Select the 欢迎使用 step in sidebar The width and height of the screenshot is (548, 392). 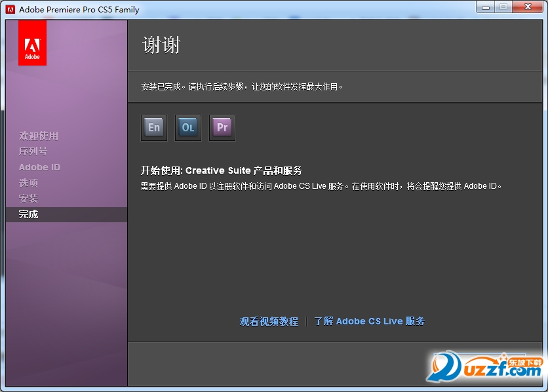39,136
